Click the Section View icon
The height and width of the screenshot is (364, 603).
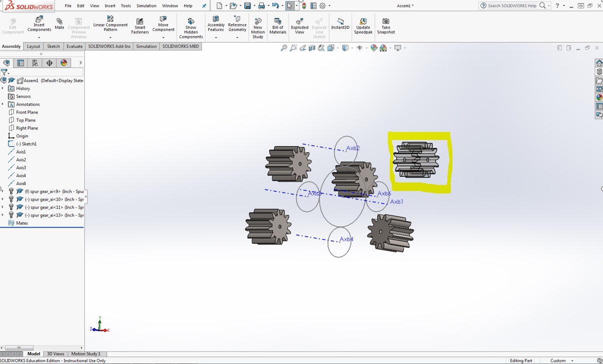click(x=312, y=48)
